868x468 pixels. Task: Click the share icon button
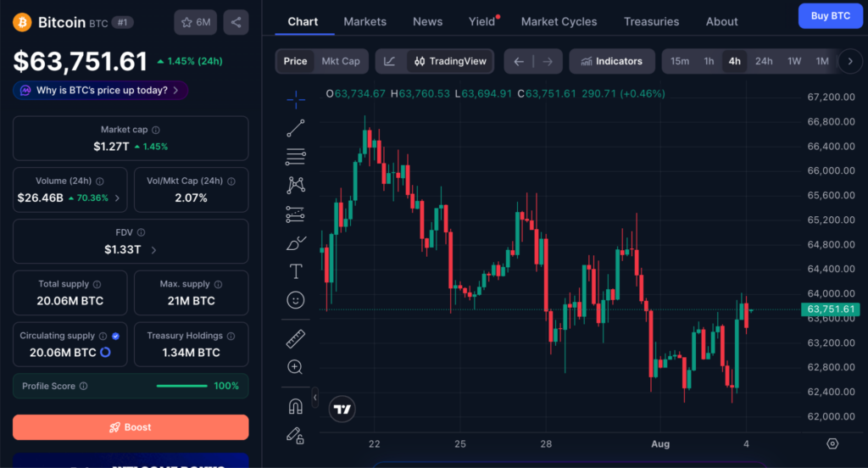coord(236,22)
